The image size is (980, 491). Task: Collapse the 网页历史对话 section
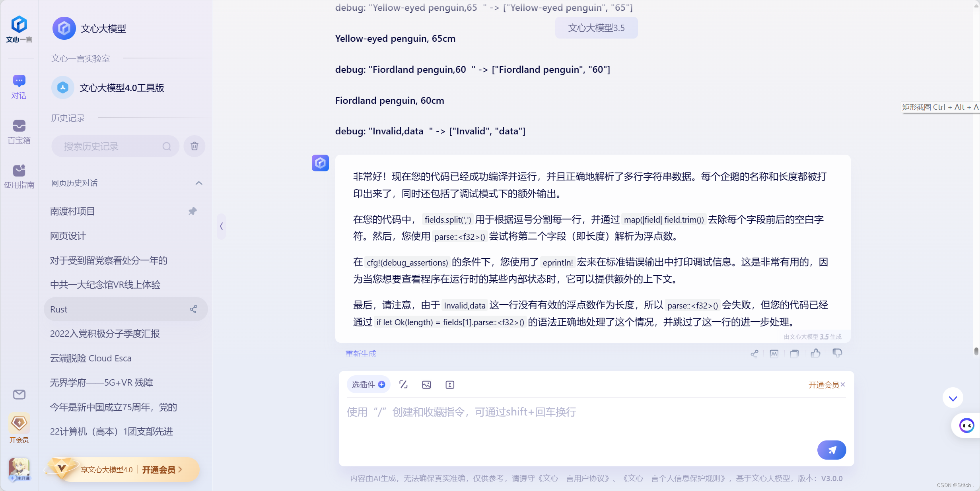[199, 183]
